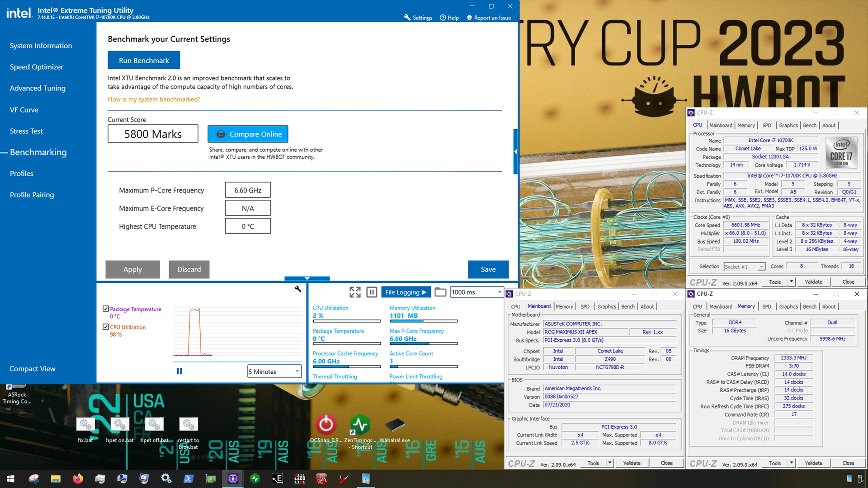Select the hpet off.bat desktop file
This screenshot has width=868, height=488.
pos(154,430)
